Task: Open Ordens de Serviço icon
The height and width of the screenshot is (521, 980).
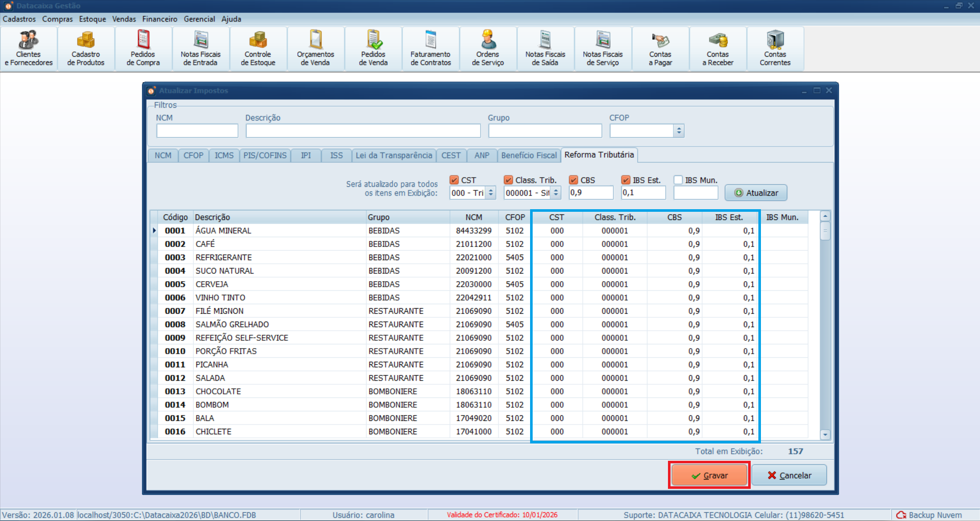Action: [x=488, y=49]
